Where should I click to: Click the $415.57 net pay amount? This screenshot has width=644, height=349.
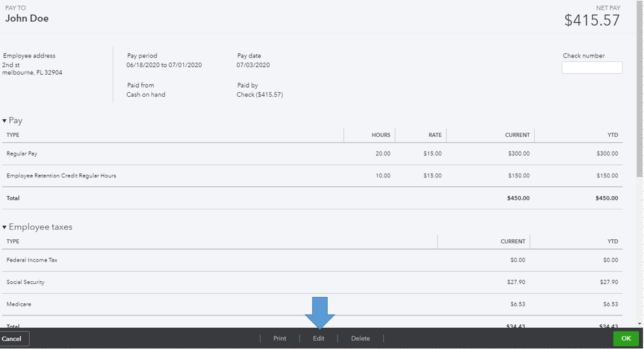coord(592,20)
